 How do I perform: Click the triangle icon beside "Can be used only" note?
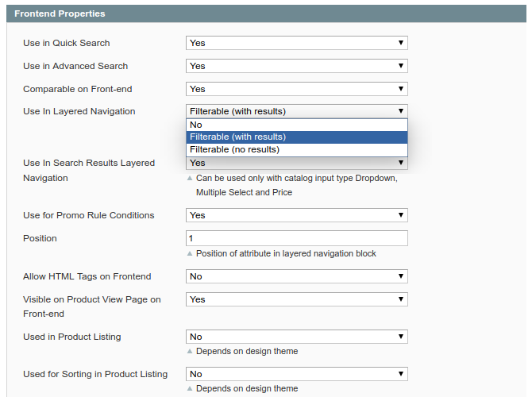pyautogui.click(x=190, y=179)
